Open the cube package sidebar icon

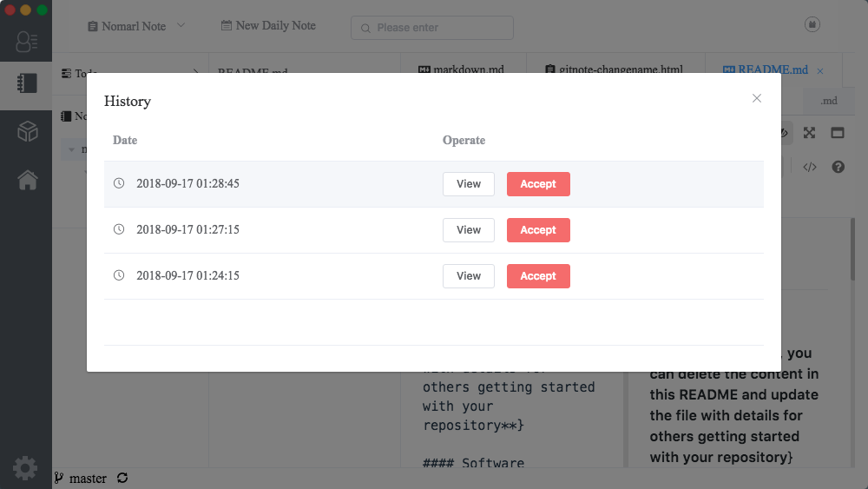(26, 132)
